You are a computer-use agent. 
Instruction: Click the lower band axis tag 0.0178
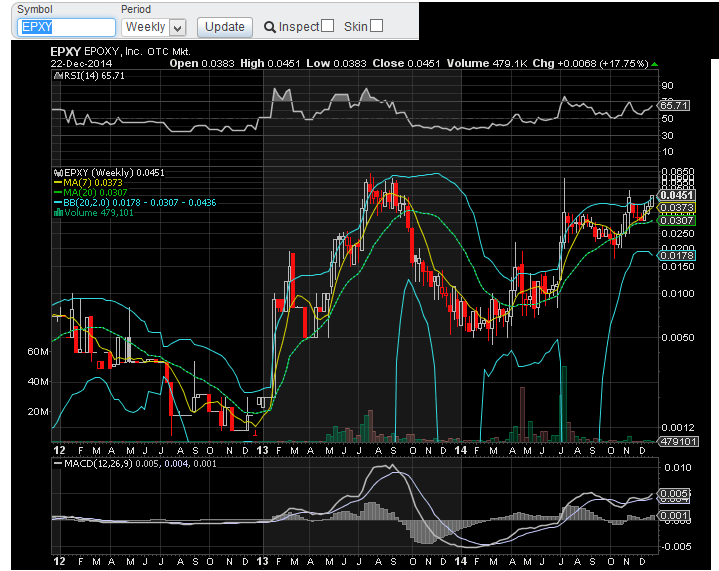pos(676,255)
